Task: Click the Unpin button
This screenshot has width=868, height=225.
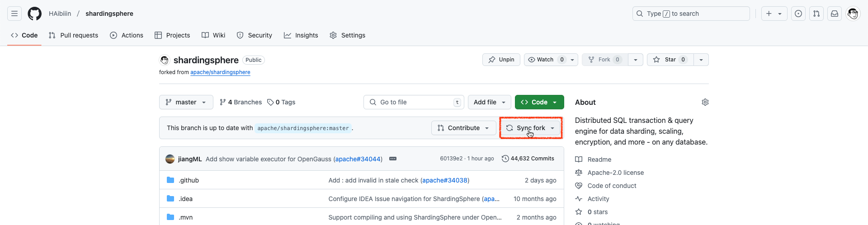Action: click(x=501, y=60)
